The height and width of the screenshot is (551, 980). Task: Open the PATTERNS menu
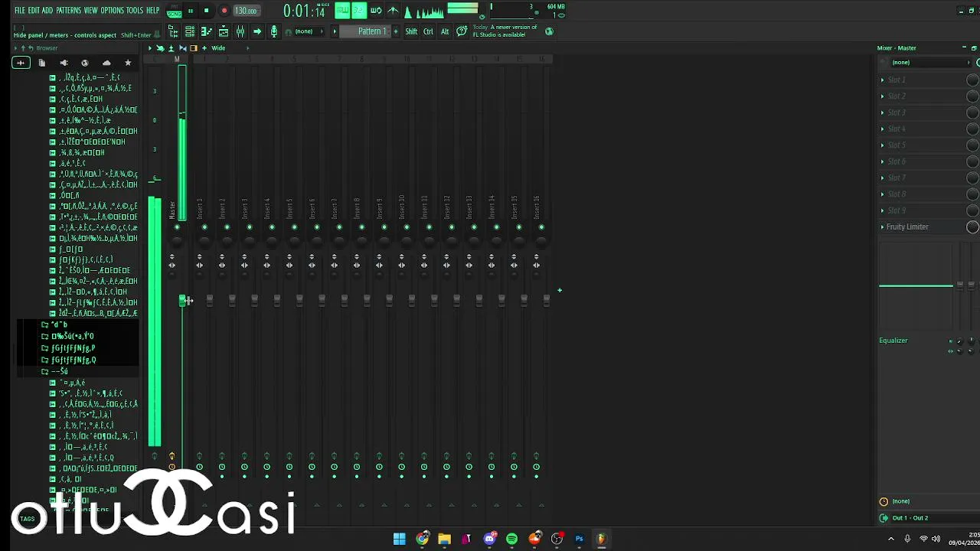click(x=68, y=11)
